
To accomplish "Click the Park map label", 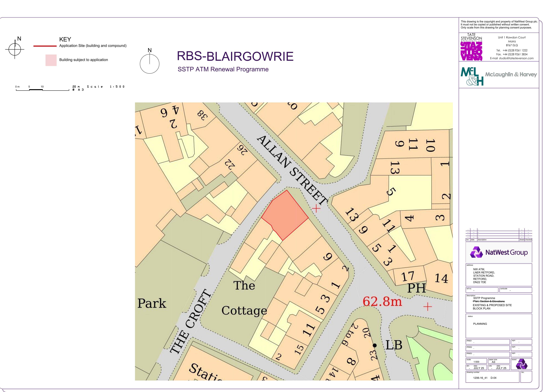I will 152,303.
